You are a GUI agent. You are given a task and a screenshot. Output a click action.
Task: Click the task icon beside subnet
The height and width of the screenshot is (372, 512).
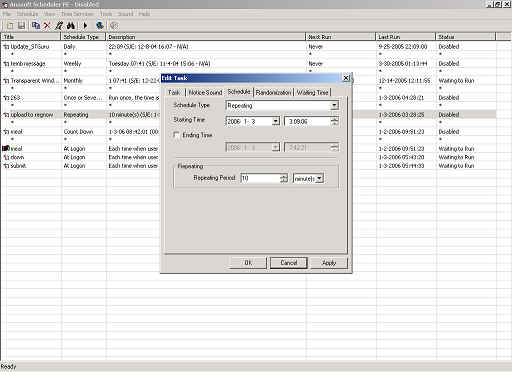(x=6, y=166)
